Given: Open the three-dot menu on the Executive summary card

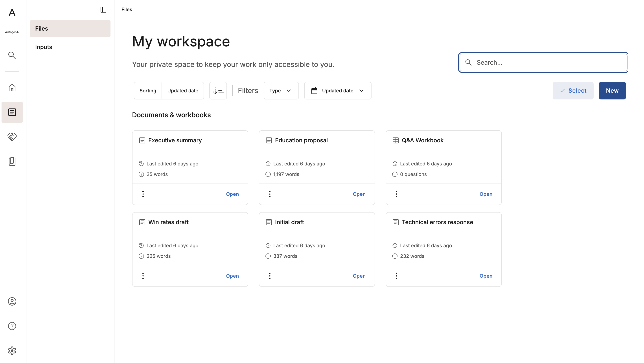Looking at the screenshot, I should point(143,194).
